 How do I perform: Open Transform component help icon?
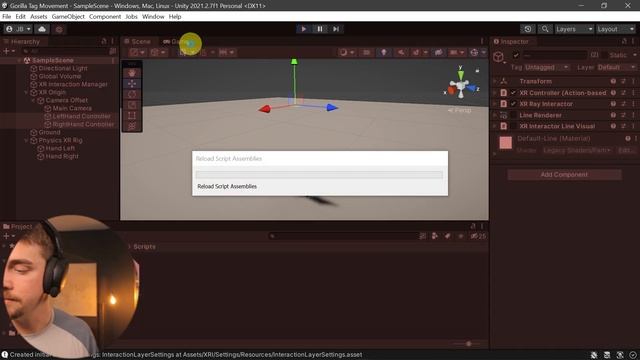pos(613,81)
